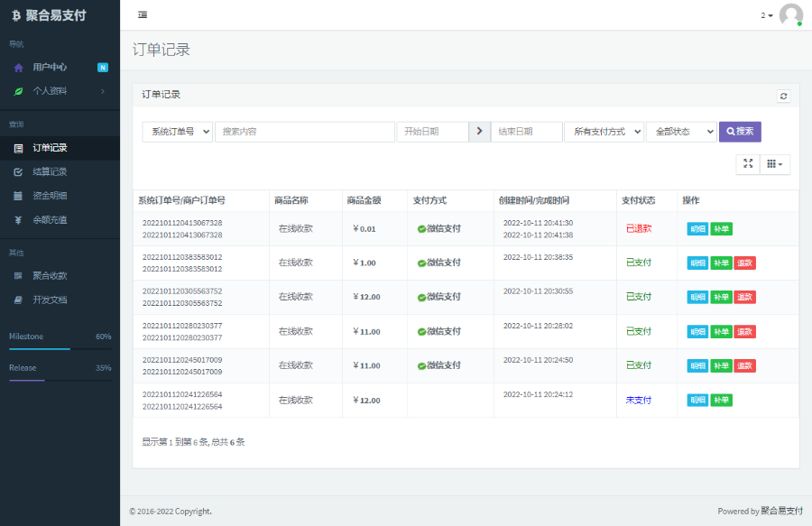812x526 pixels.
Task: Click the calendar icon beside 资金明细
Action: [x=18, y=196]
